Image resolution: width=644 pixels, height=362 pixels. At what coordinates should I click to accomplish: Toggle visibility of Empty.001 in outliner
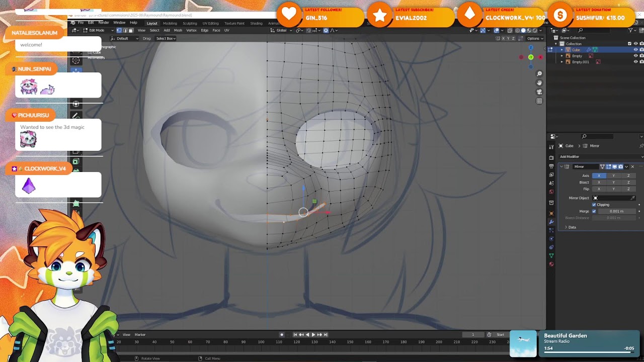pyautogui.click(x=635, y=62)
